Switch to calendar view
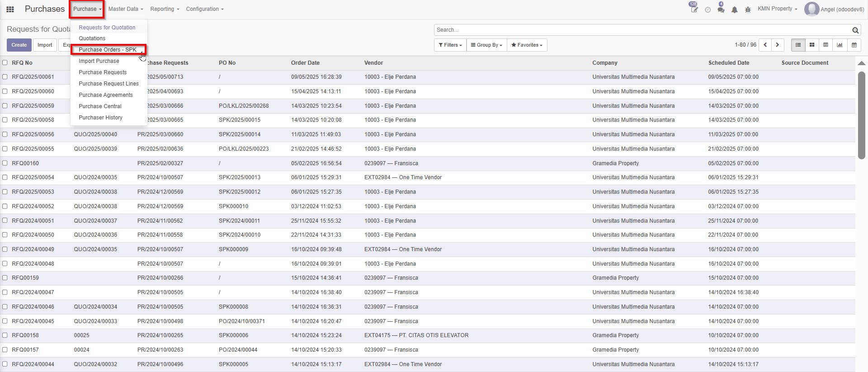The width and height of the screenshot is (868, 372). point(854,45)
